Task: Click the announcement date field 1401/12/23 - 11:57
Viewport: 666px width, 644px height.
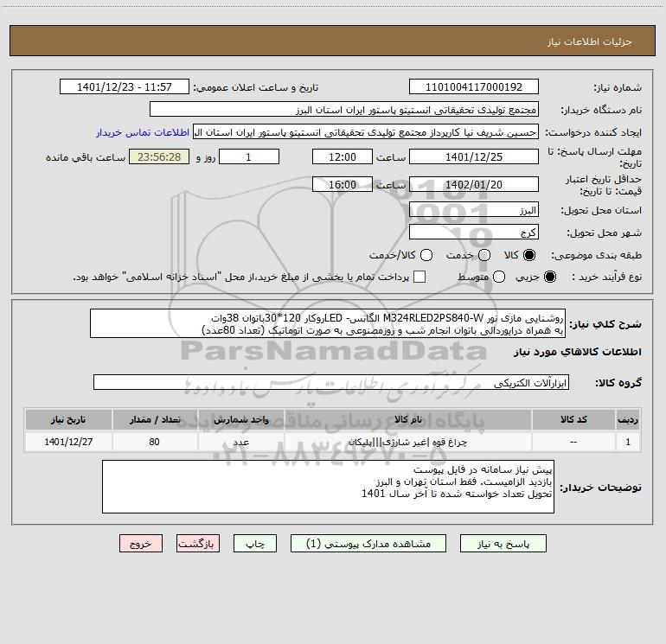Action: click(x=125, y=86)
